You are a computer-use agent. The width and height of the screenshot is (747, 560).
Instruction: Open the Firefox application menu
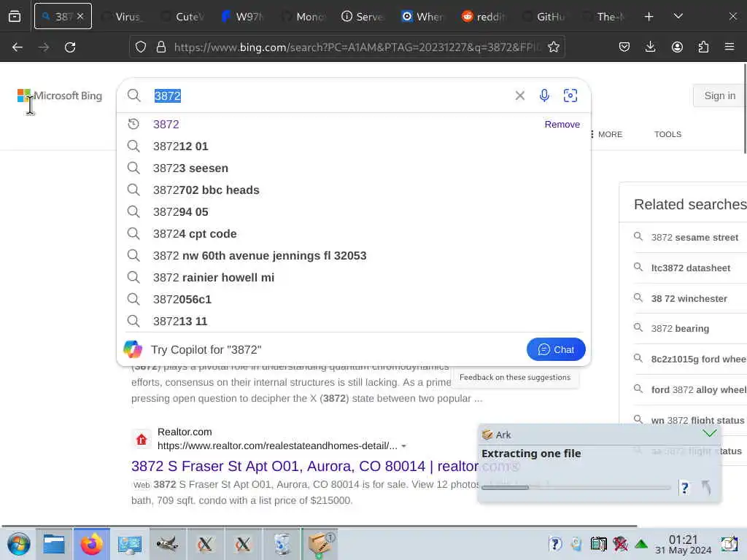(x=729, y=47)
